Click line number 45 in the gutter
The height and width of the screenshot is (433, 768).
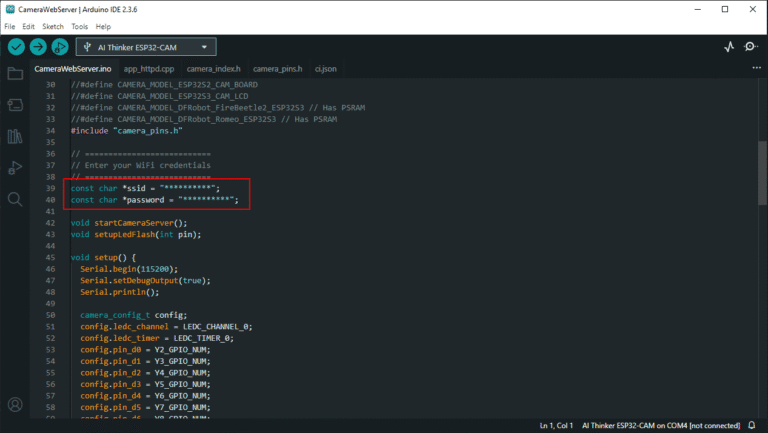pyautogui.click(x=50, y=257)
